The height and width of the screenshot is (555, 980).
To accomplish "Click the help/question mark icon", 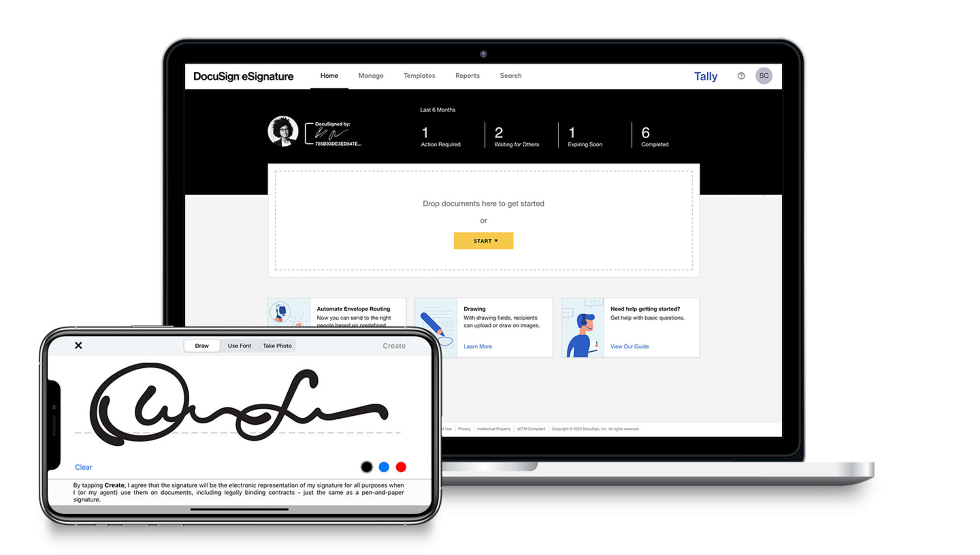I will pyautogui.click(x=741, y=75).
